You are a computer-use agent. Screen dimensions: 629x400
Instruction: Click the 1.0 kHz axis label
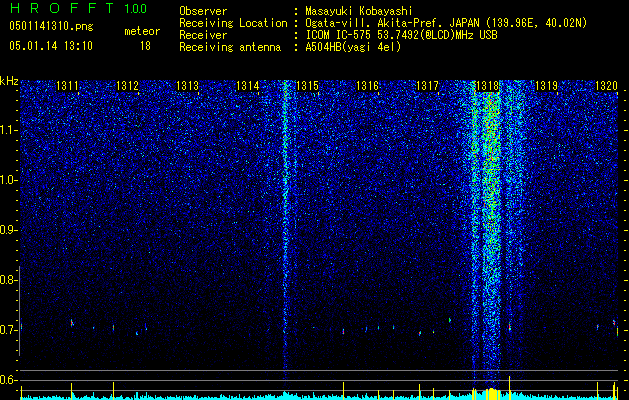click(x=9, y=180)
